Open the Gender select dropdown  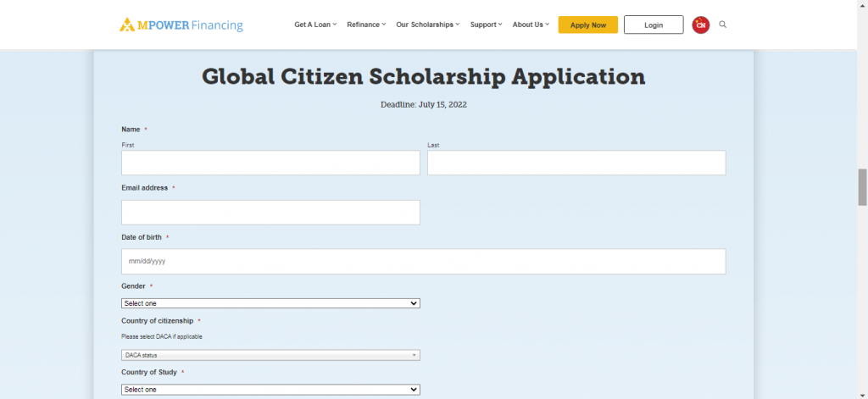[x=270, y=303]
